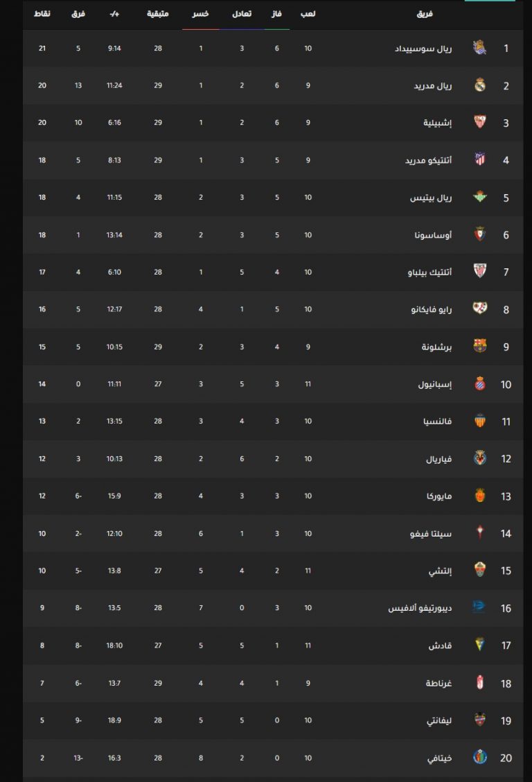Image resolution: width=532 pixels, height=782 pixels.
Task: Select the Deportivo Alaves logo icon
Action: 479,607
